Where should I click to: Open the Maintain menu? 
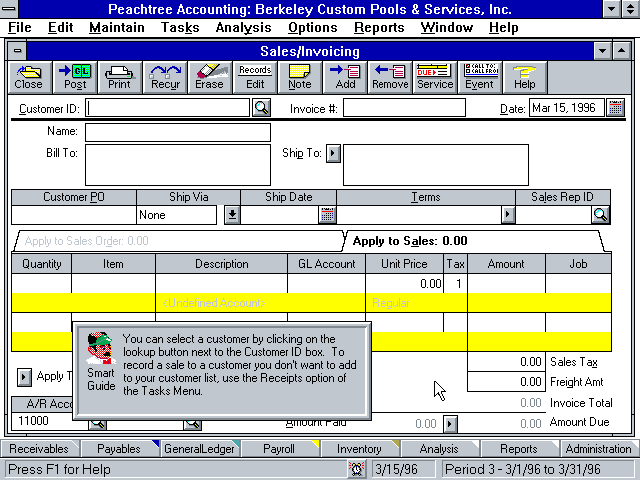[x=117, y=27]
